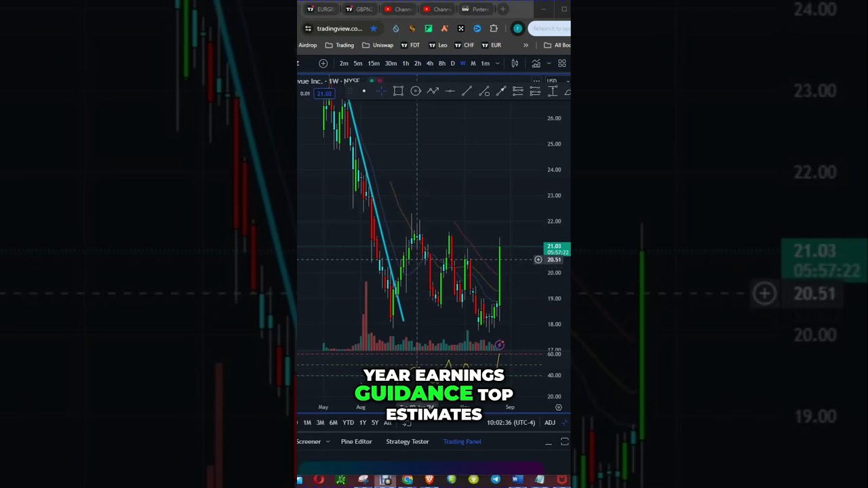Screen dimensions: 868x488
Task: Click the go to date icon
Action: pos(406,423)
